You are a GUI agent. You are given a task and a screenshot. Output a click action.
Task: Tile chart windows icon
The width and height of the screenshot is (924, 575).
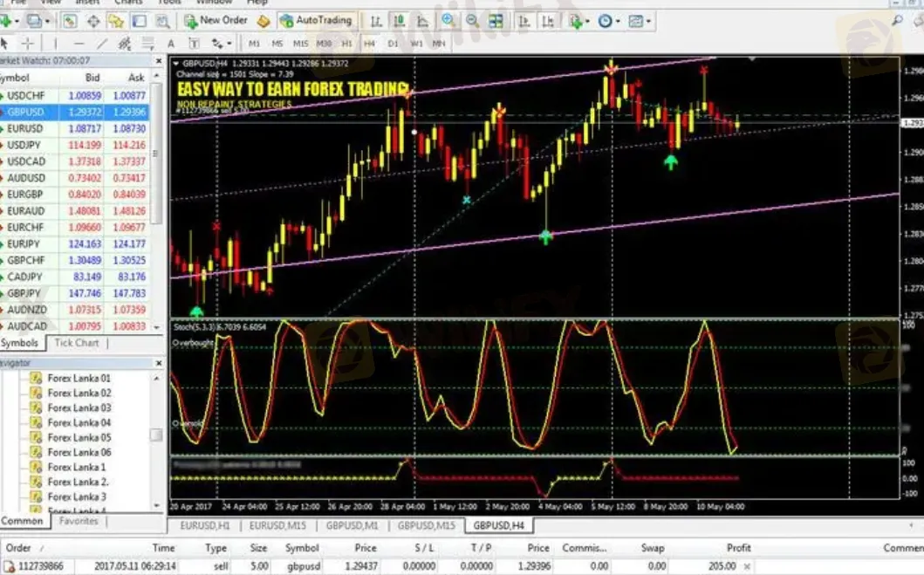pos(496,22)
